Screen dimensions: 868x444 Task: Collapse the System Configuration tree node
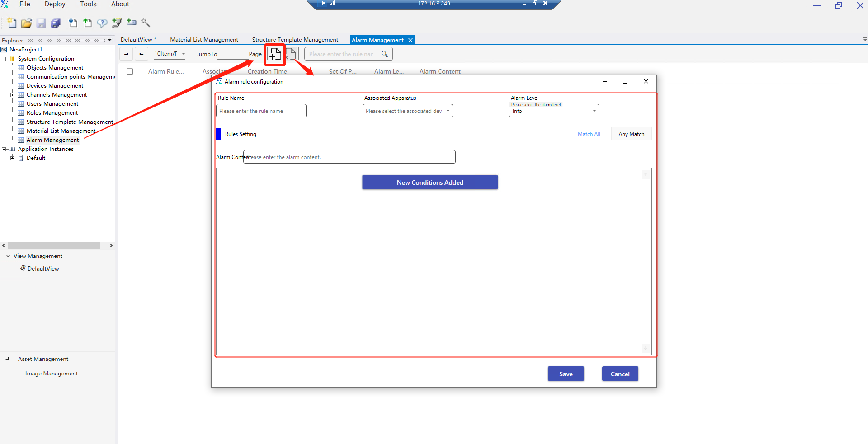4,59
